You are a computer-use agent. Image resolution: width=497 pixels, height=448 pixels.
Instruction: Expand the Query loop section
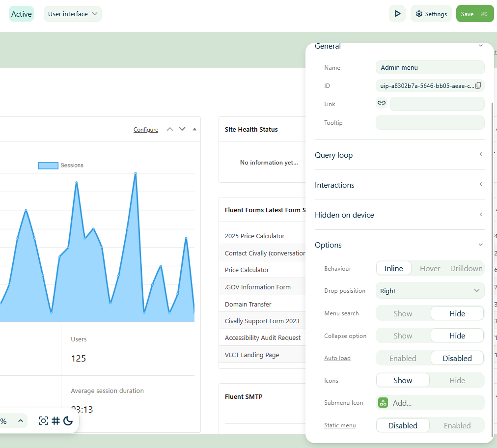click(x=399, y=155)
